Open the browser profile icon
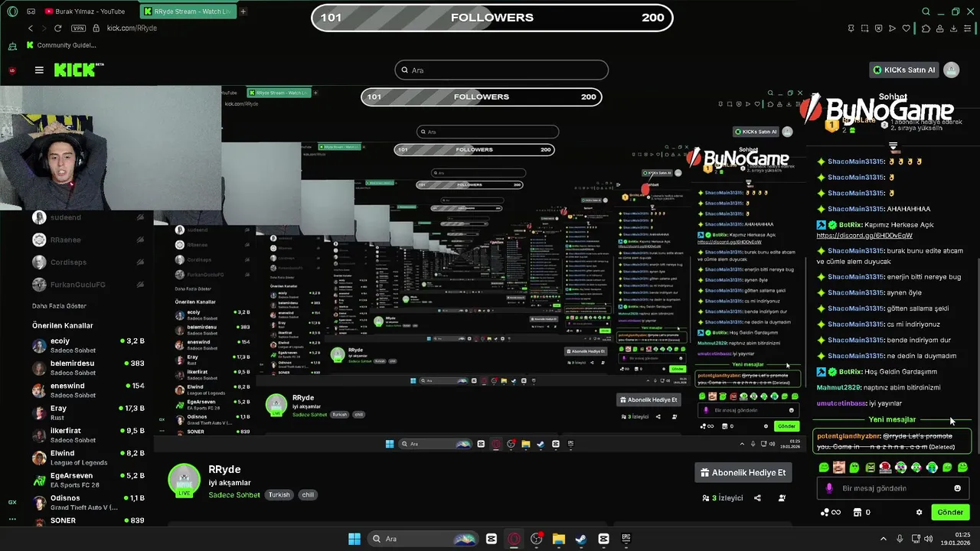 (940, 28)
